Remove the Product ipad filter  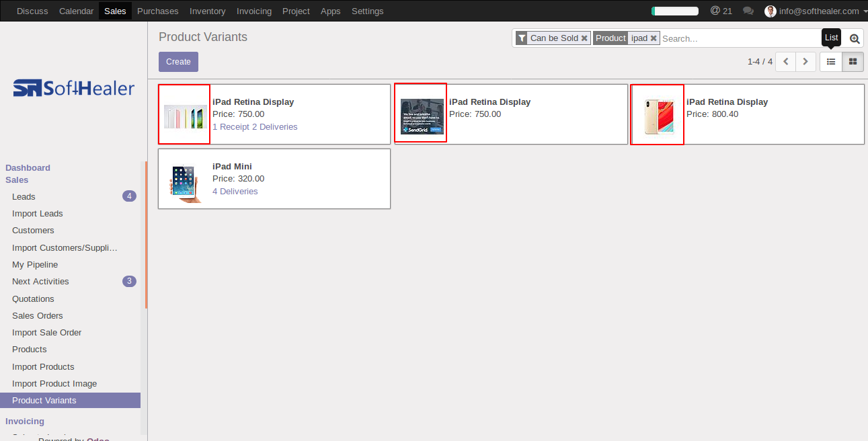click(654, 38)
